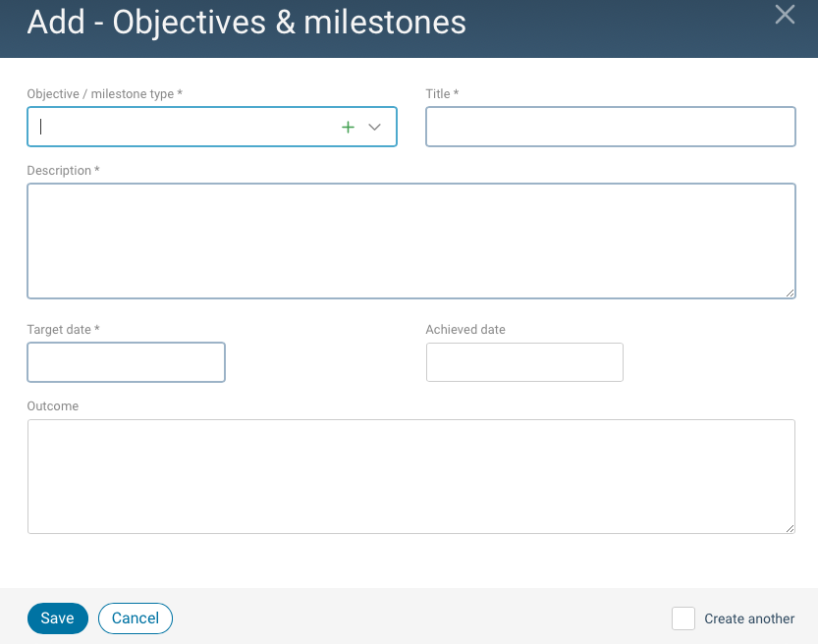Select the Target date field
The height and width of the screenshot is (644, 818).
click(126, 362)
